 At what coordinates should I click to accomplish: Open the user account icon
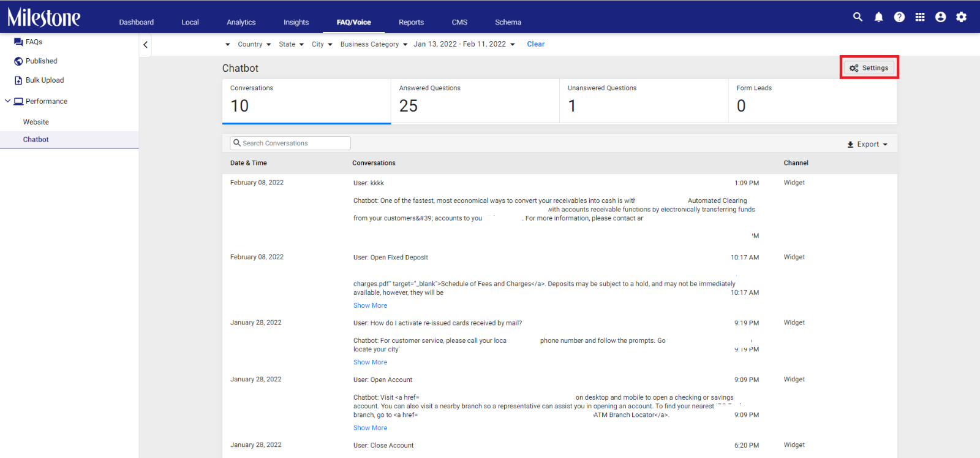941,17
